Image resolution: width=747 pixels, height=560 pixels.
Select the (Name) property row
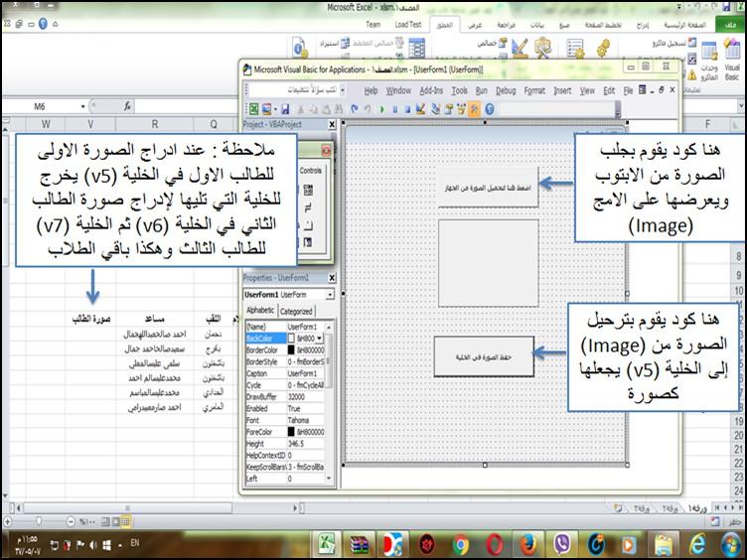(x=285, y=327)
